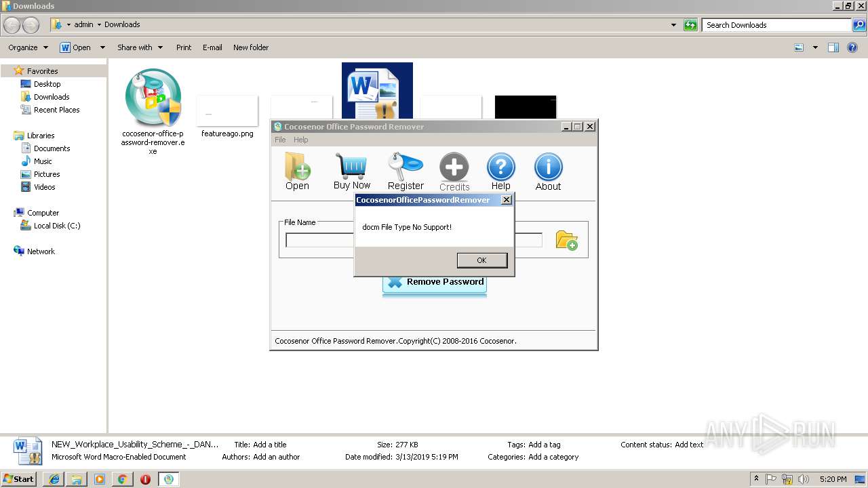Click the Remove Password button
Viewport: 868px width, 488px height.
pos(434,282)
